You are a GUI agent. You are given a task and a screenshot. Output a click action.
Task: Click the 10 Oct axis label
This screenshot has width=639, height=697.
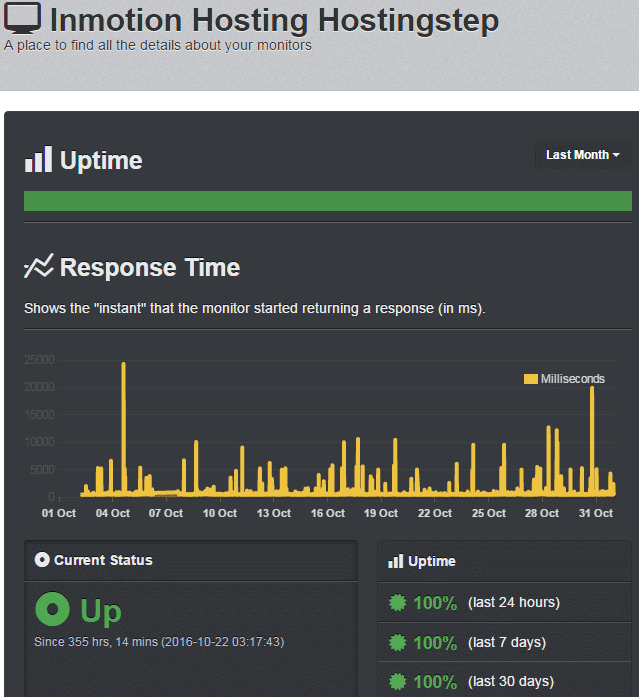(220, 513)
